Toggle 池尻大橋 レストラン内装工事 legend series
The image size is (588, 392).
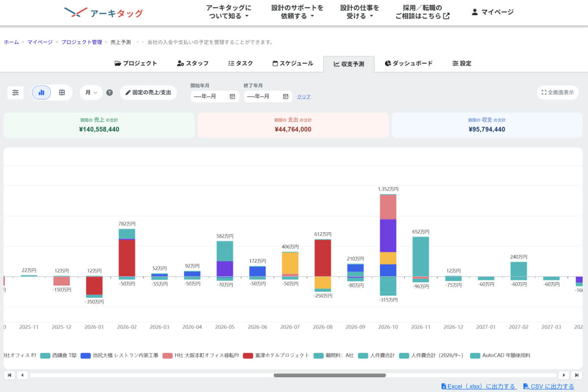pos(120,355)
